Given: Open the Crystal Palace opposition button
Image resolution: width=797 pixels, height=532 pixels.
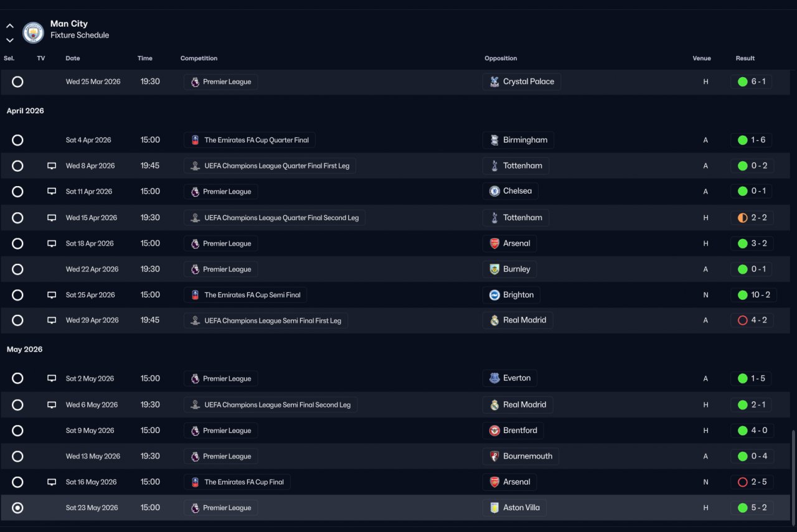Looking at the screenshot, I should tap(521, 82).
